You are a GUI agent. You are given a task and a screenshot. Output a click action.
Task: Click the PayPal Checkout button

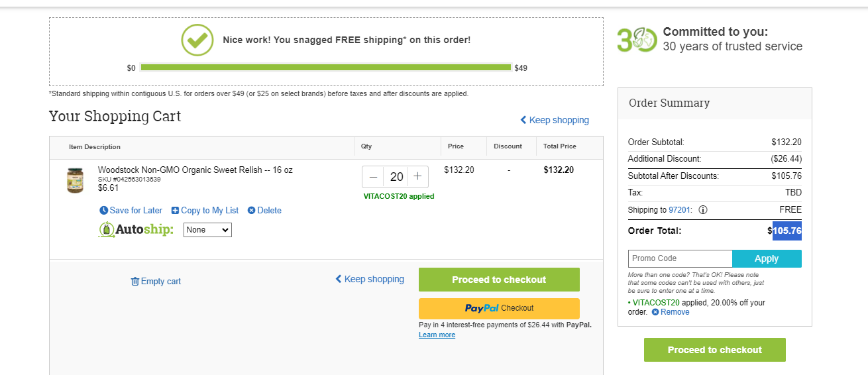(499, 308)
